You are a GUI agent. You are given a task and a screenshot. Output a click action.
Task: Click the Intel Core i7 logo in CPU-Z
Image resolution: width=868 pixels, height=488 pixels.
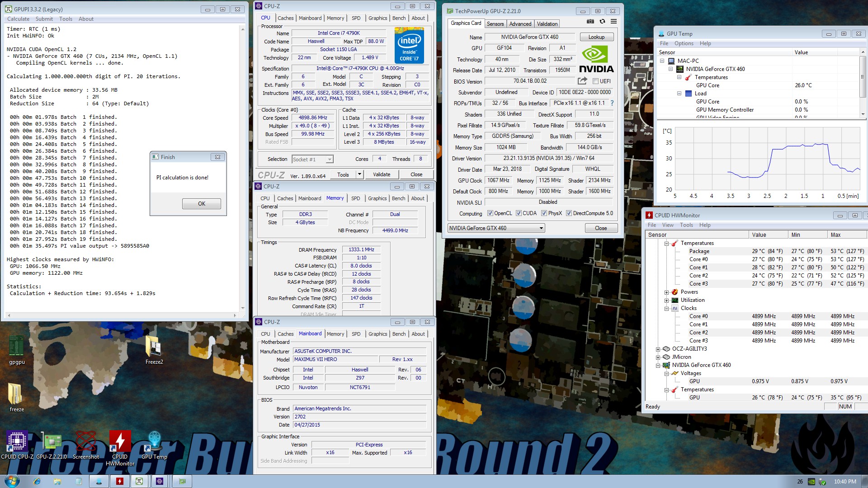tap(409, 45)
